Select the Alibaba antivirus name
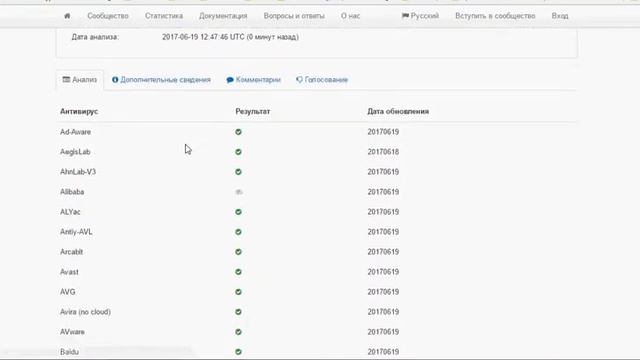 (72, 192)
